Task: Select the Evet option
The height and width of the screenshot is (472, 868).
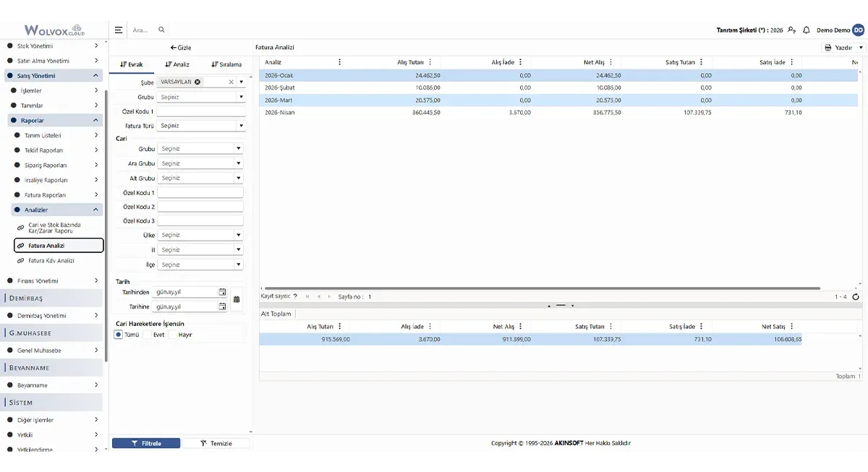Action: pos(148,335)
